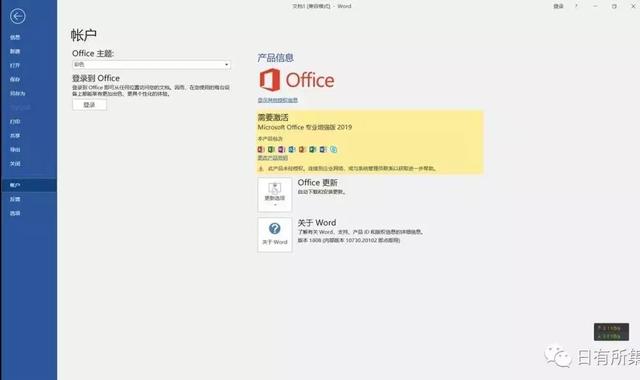Viewport: 640px width, 380px height.
Task: Open the 信息 (Info) page in sidebar
Action: tap(15, 37)
